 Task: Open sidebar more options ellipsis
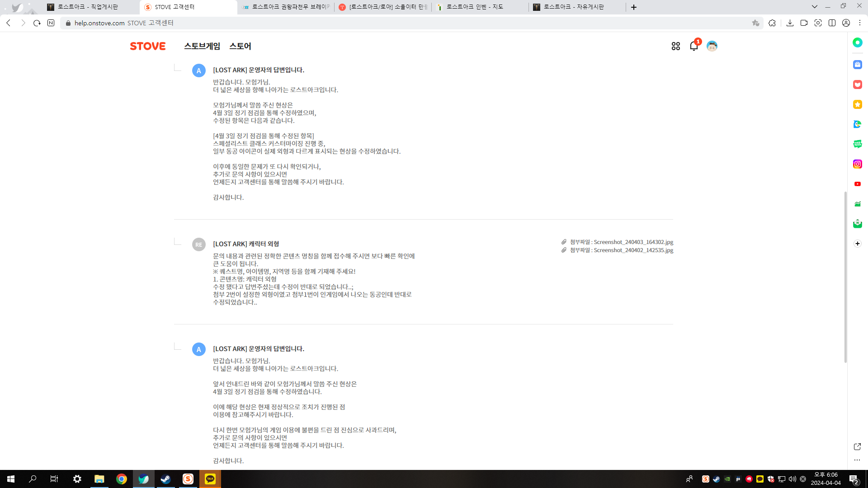point(857,460)
